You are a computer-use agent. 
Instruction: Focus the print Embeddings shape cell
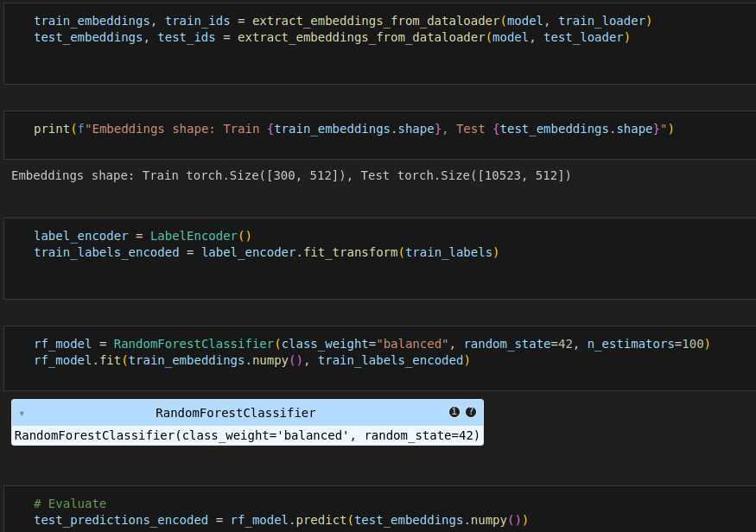(x=353, y=129)
